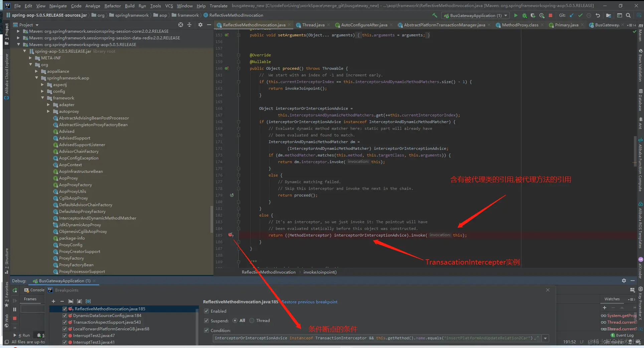Group breakpoints by file icon

coord(79,301)
